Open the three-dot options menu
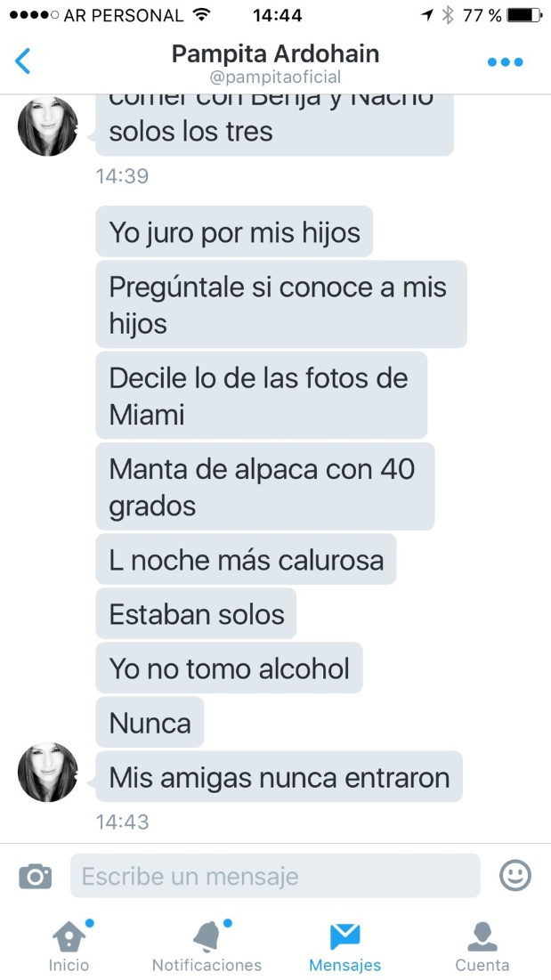This screenshot has width=551, height=980. click(x=506, y=62)
